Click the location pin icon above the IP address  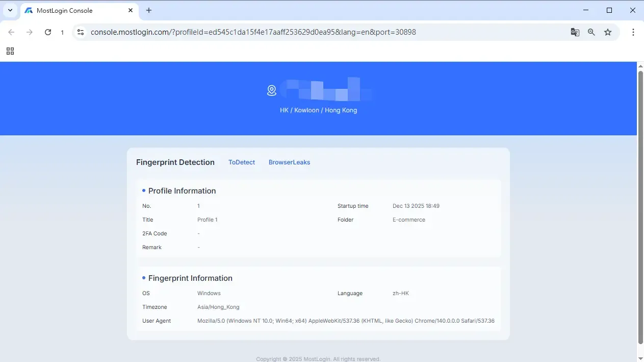point(271,90)
